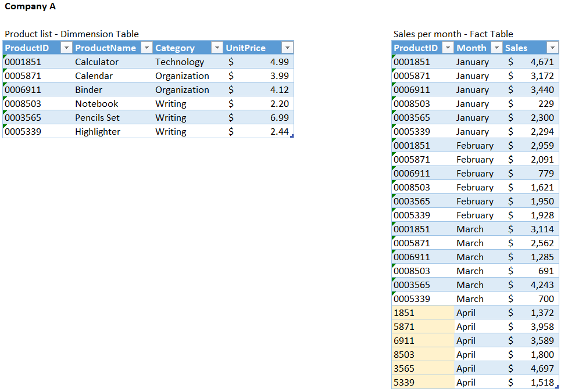Click the Technology category cell
This screenshot has height=392, width=568.
[x=180, y=62]
